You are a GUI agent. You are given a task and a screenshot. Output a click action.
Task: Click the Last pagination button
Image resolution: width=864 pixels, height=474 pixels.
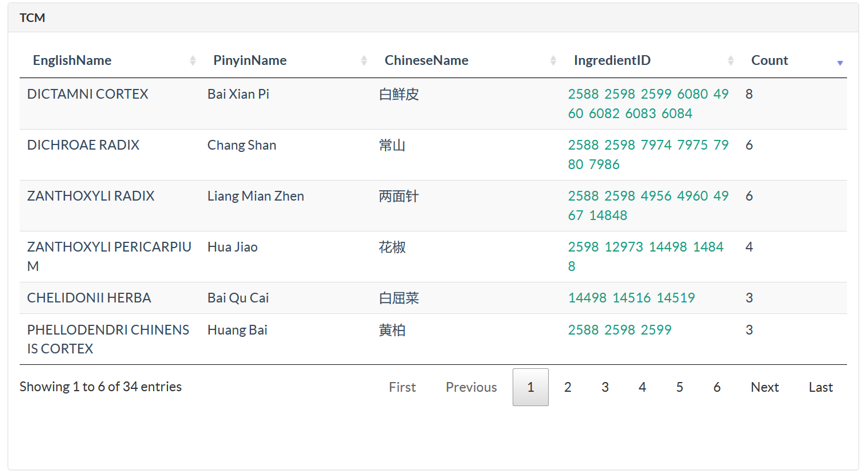pyautogui.click(x=820, y=387)
